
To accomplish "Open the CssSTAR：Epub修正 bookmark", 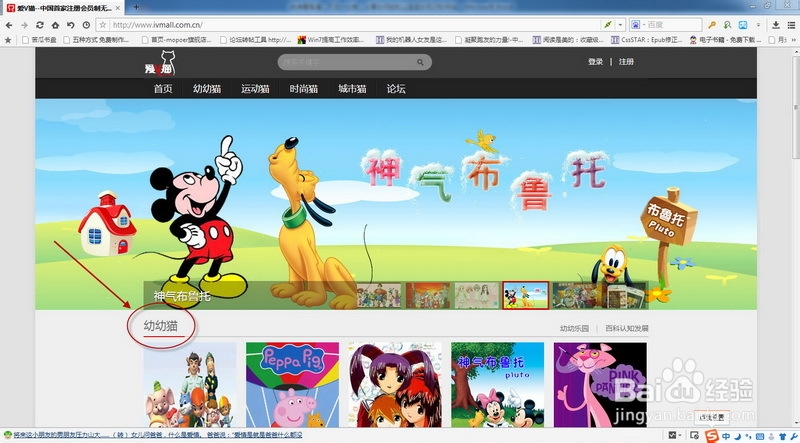I will pyautogui.click(x=647, y=39).
